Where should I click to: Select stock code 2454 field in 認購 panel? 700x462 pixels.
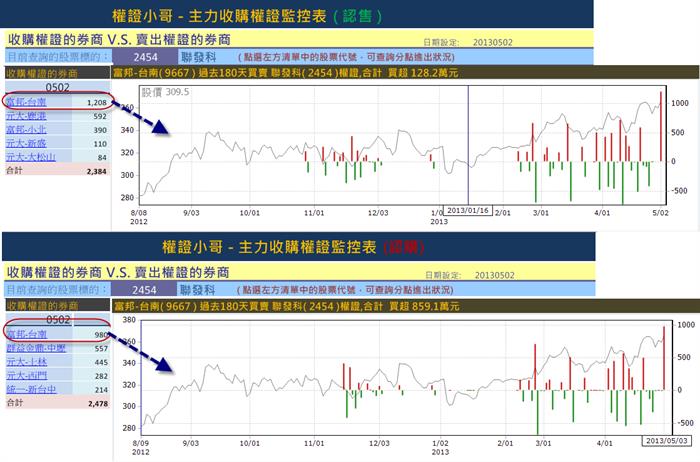[x=144, y=290]
